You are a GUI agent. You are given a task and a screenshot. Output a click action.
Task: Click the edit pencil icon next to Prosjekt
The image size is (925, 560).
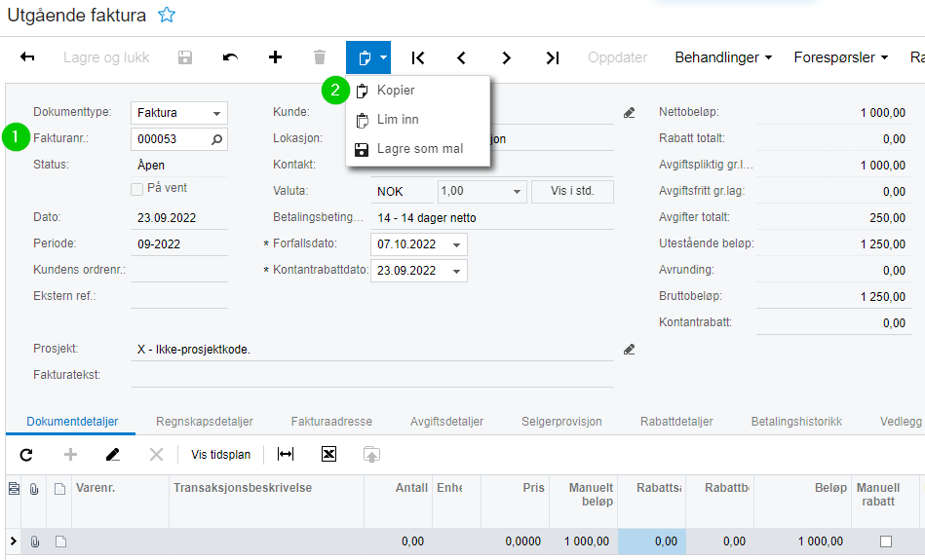[x=630, y=350]
